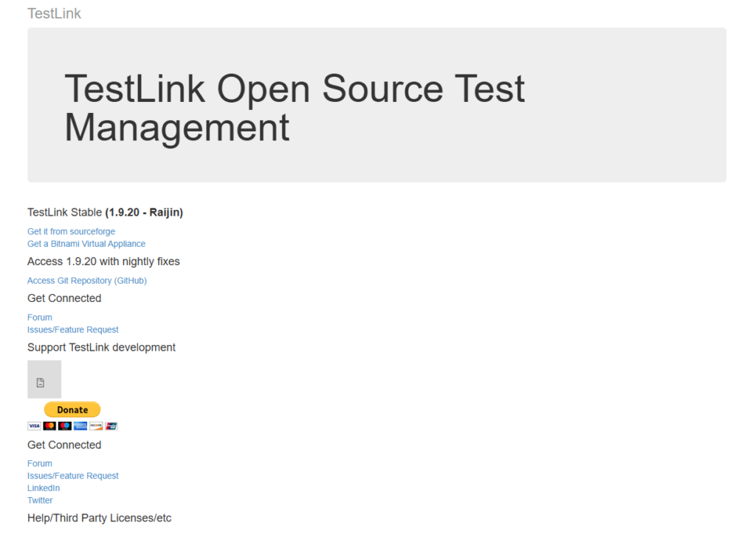756x534 pixels.
Task: Click the UnionPay card icon
Action: point(111,426)
